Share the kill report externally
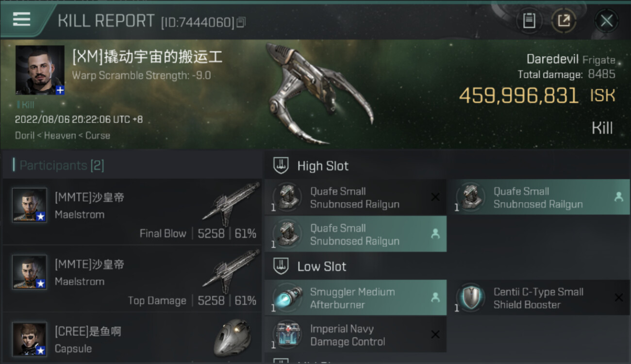 coord(564,21)
